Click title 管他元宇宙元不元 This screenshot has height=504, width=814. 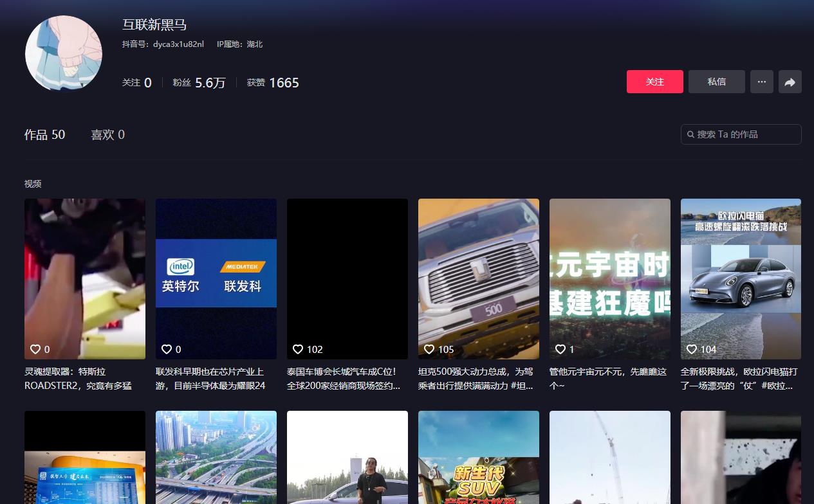(x=608, y=379)
